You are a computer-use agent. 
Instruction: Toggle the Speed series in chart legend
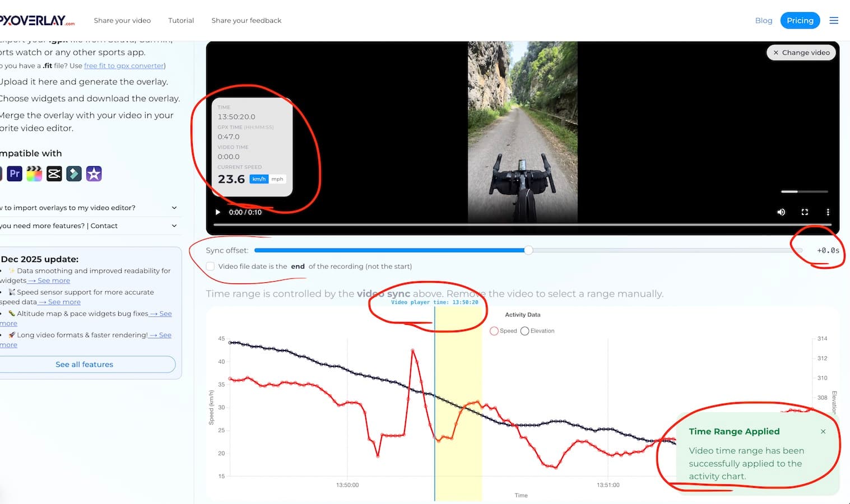click(503, 331)
